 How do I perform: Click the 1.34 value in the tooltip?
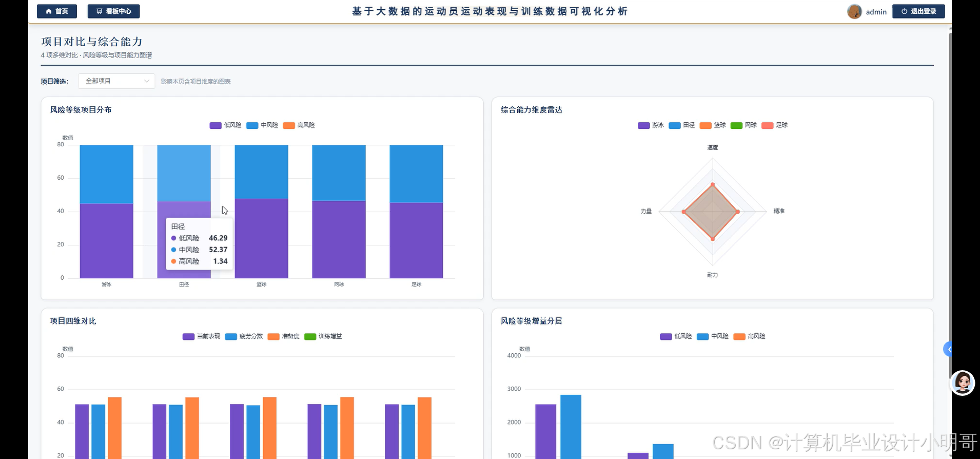[221, 261]
